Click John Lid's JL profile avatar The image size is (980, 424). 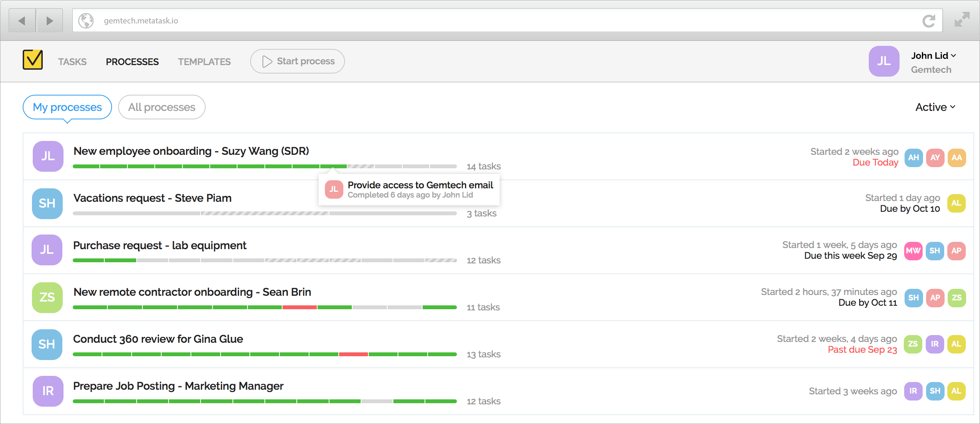[x=884, y=61]
